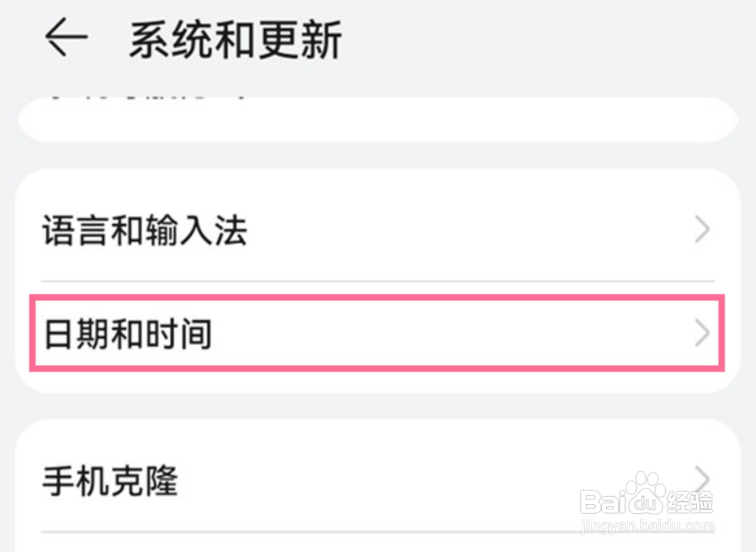Click the pink highlight border around 日期和时间

(377, 297)
